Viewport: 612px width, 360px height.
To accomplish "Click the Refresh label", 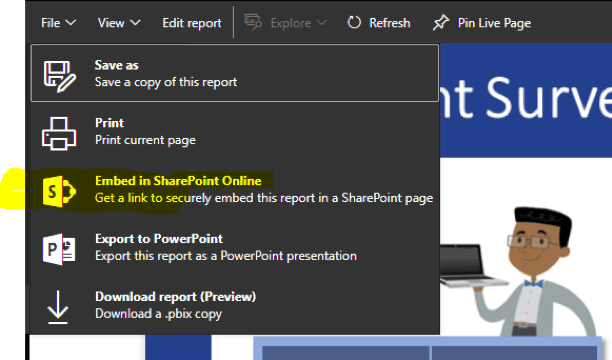I will (x=390, y=23).
